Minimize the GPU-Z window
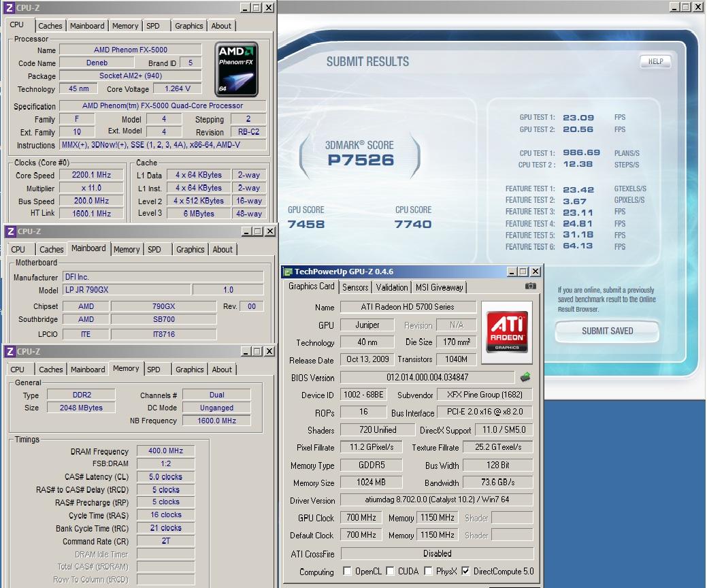Screen dimensions: 707x588 click(x=512, y=272)
